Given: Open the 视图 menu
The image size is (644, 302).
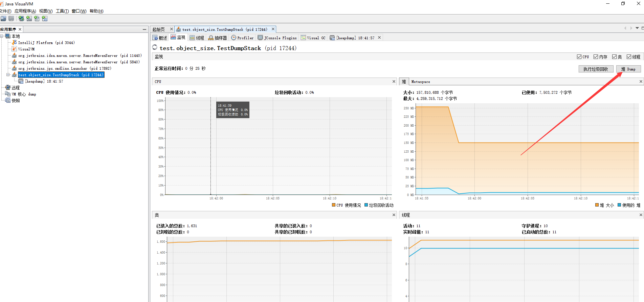Looking at the screenshot, I should click(46, 11).
